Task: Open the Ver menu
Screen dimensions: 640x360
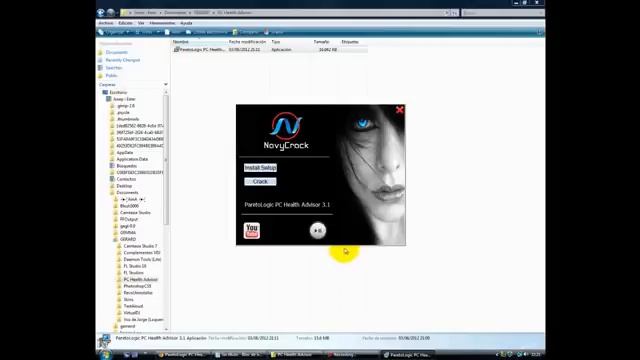Action: pyautogui.click(x=141, y=23)
